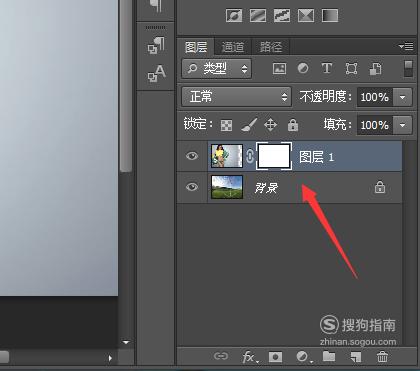Click the canvas scroll right arrow
420x371 pixels.
[x=110, y=358]
